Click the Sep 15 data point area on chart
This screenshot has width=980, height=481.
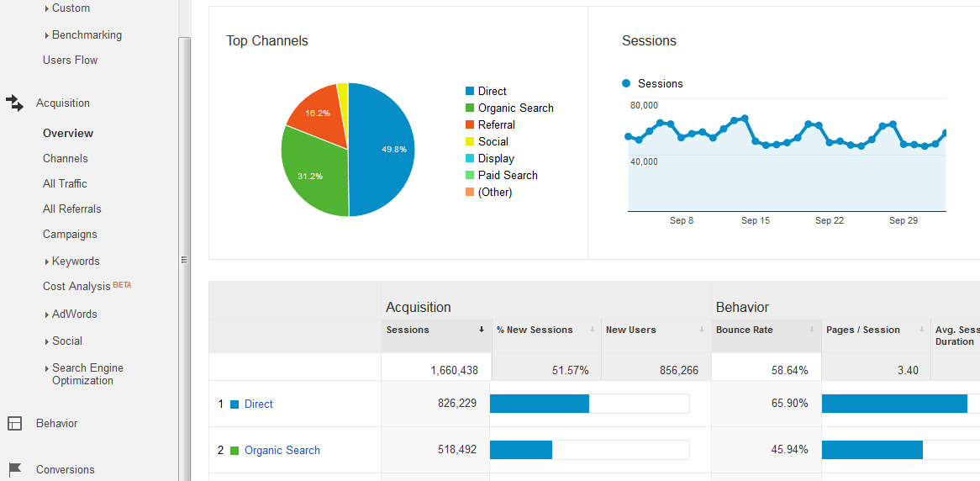pos(755,145)
